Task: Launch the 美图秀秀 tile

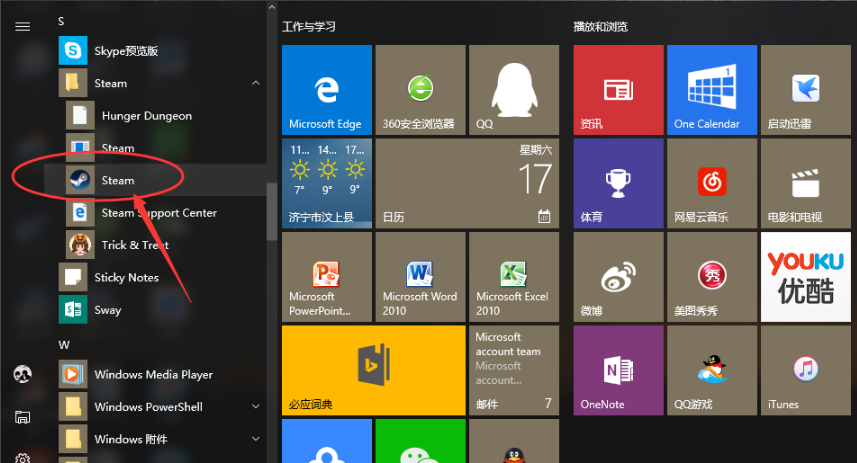Action: click(712, 277)
